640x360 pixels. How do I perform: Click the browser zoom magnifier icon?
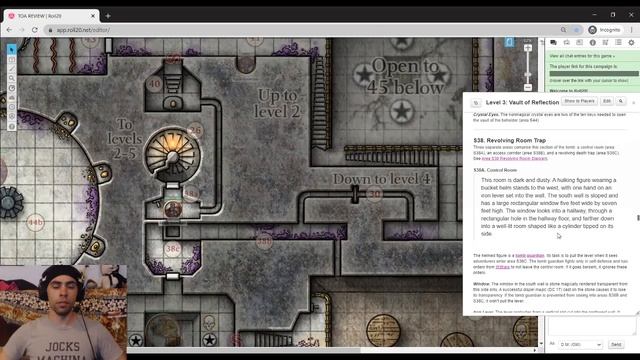(563, 30)
